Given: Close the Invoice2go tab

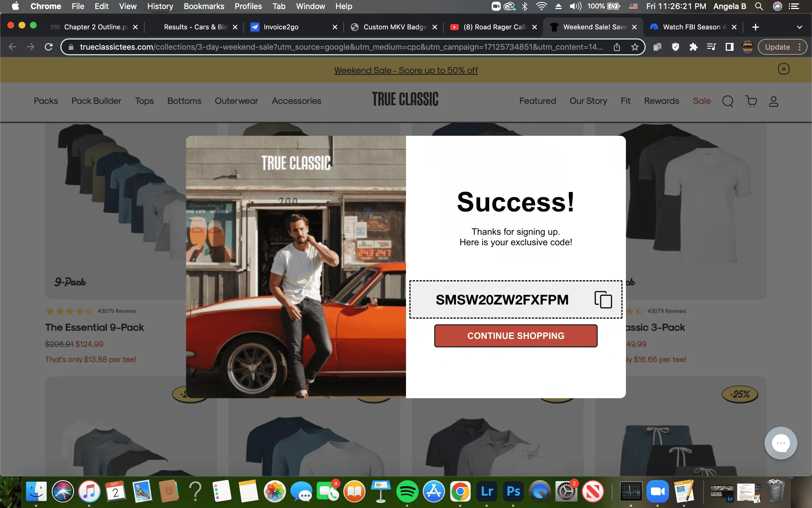Looking at the screenshot, I should coord(335,27).
